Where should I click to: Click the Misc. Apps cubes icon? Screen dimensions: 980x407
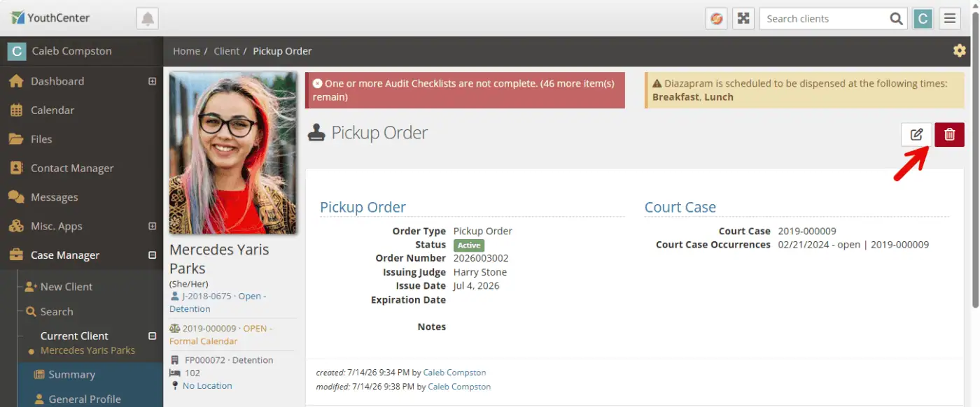point(16,226)
